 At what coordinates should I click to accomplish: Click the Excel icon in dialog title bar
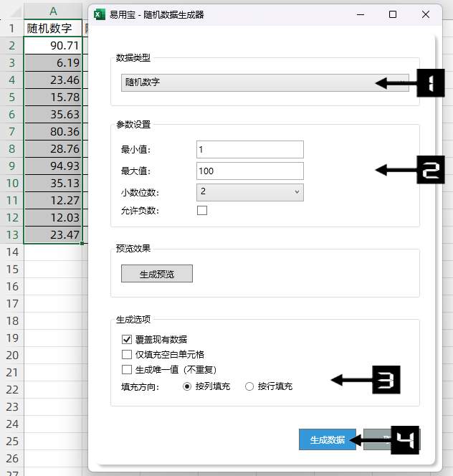[100, 14]
